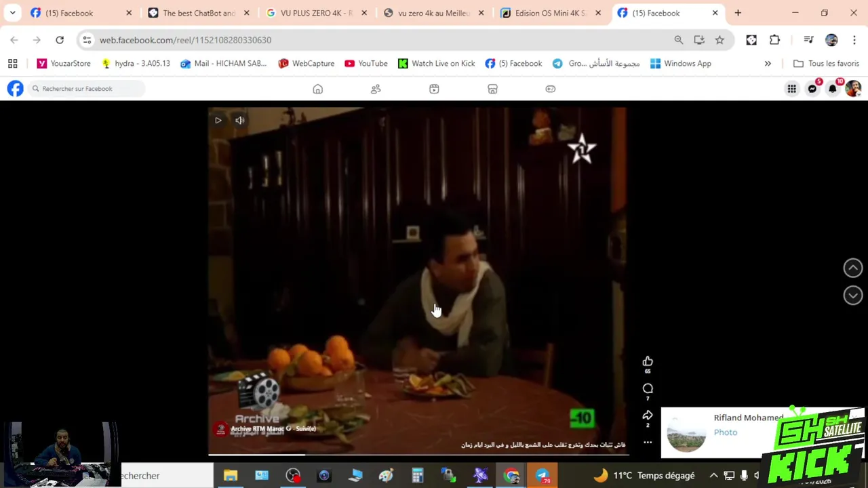The width and height of the screenshot is (868, 488).
Task: Open the Chrome apps grid in bookmarks bar
Action: point(12,64)
